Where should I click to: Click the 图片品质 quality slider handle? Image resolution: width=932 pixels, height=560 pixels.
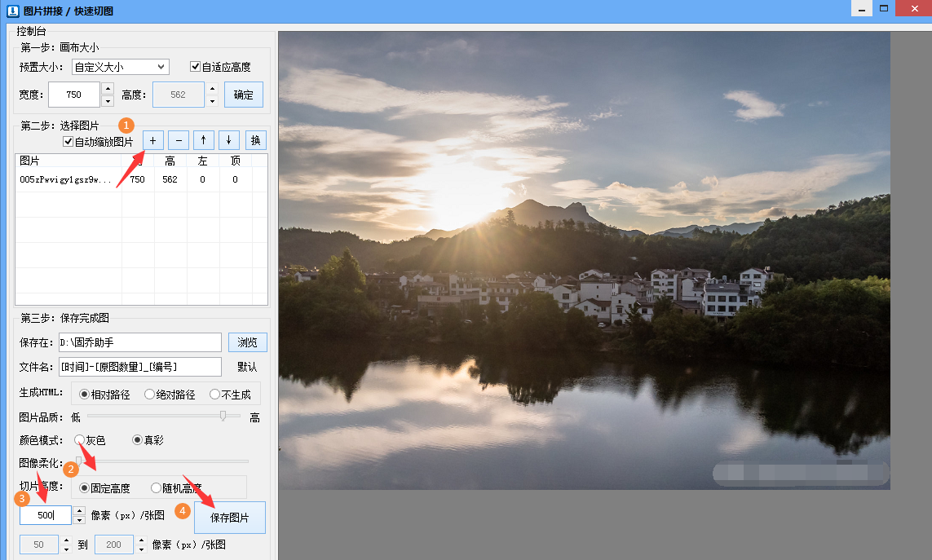(223, 417)
